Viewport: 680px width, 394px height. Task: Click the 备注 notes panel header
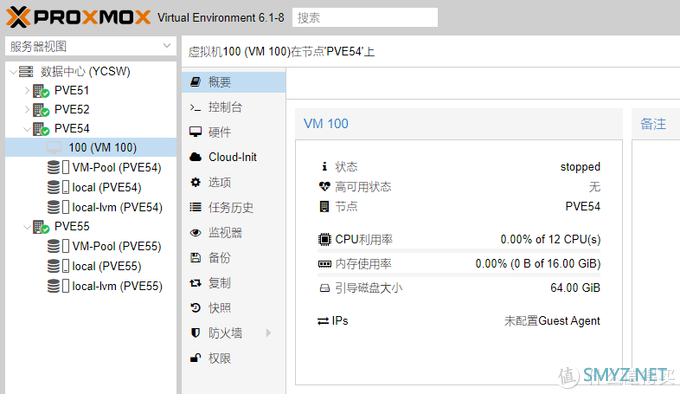(653, 124)
